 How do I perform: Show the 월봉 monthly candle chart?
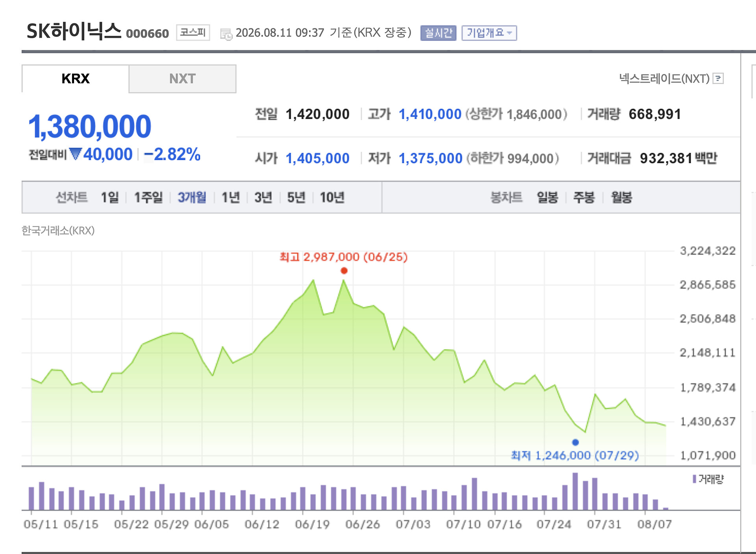(x=621, y=197)
